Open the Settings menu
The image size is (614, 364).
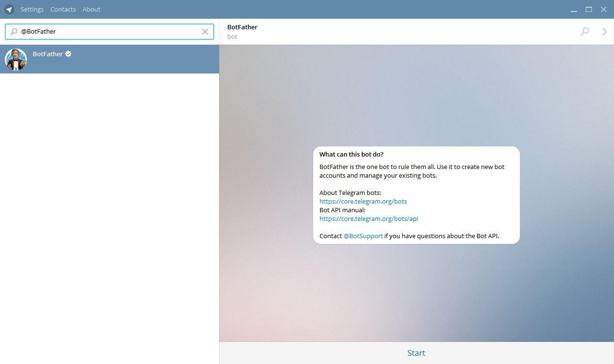pos(32,10)
